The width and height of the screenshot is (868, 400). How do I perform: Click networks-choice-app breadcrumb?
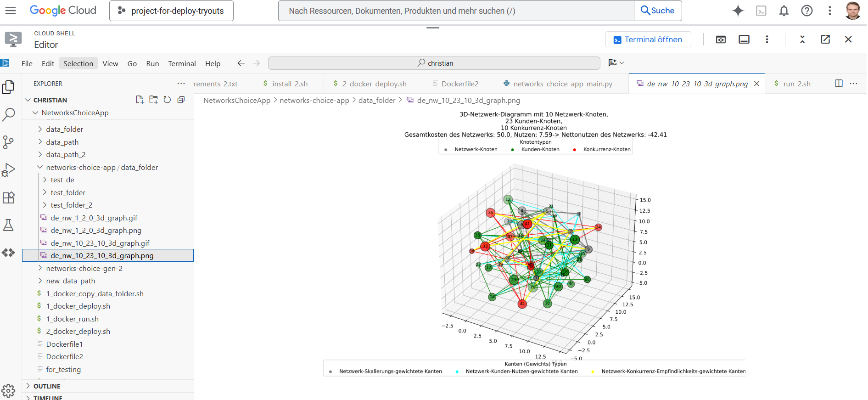(314, 100)
